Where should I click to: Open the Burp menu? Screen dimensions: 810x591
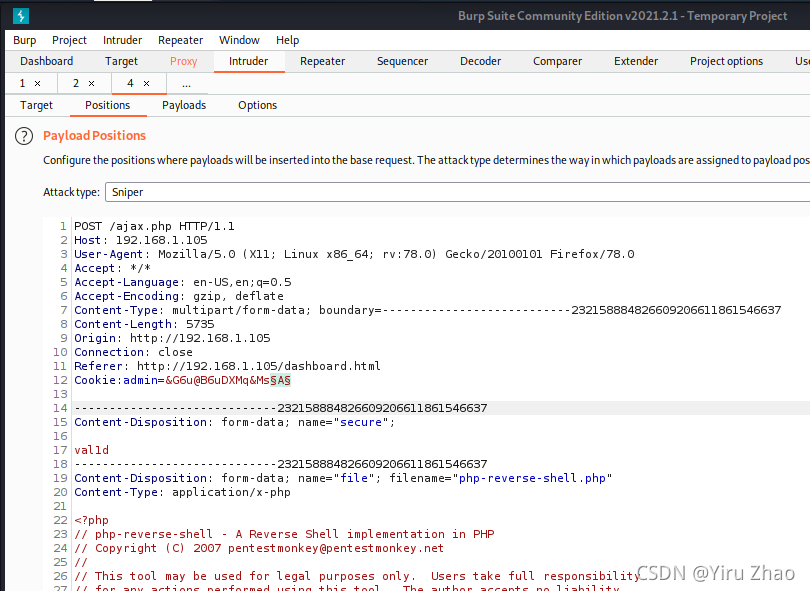click(x=24, y=40)
